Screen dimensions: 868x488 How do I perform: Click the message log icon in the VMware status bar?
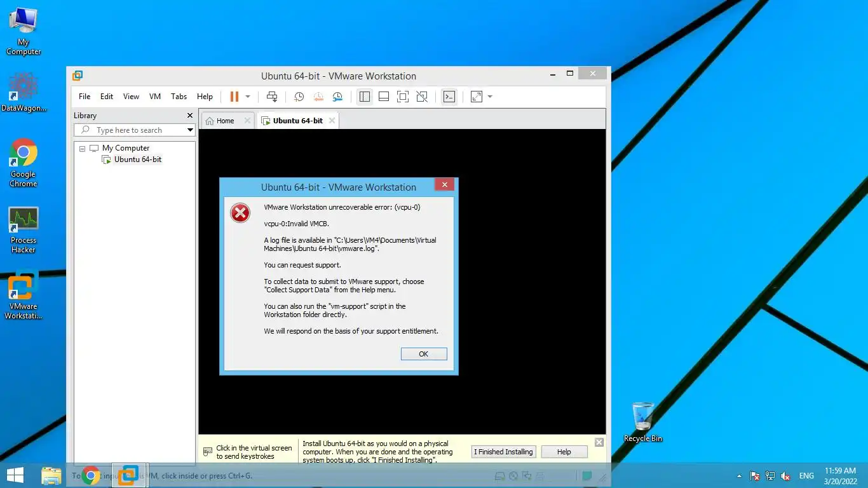[x=587, y=476]
